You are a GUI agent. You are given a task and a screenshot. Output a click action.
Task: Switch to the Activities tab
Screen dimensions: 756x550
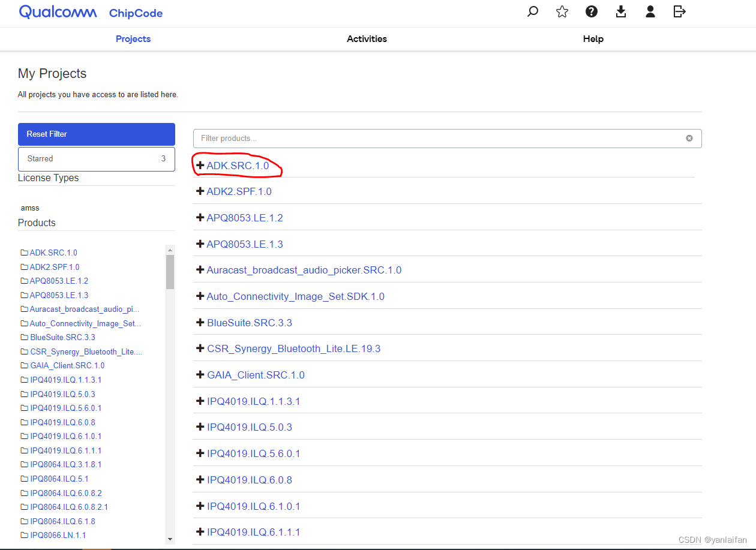(367, 39)
